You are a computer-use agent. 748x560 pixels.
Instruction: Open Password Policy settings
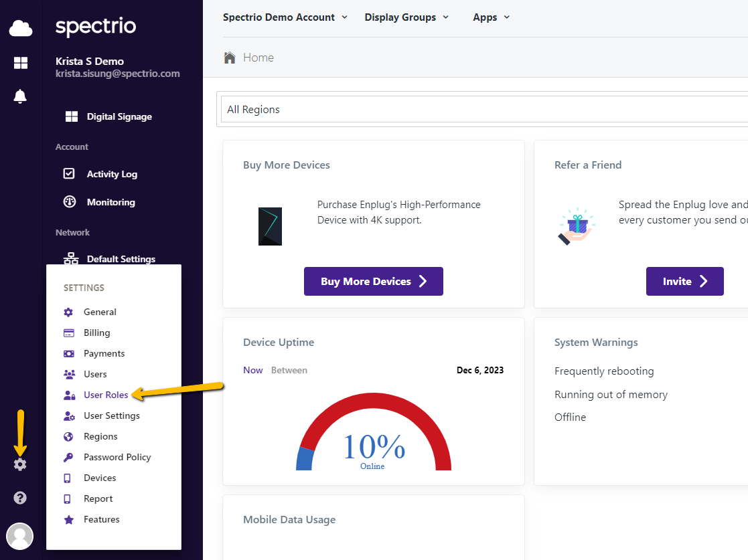tap(115, 457)
